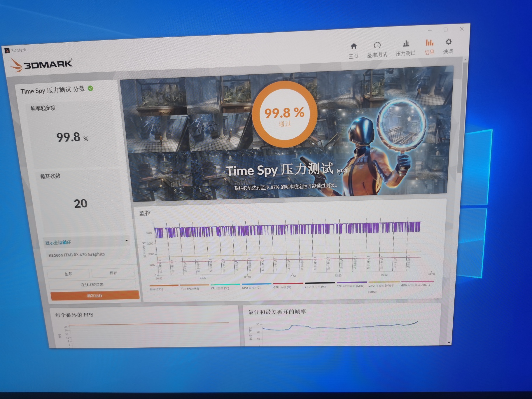Viewport: 532px width, 399px height.
Task: Click the dropdown arrow beside 显示全部循环
Action: coord(127,241)
